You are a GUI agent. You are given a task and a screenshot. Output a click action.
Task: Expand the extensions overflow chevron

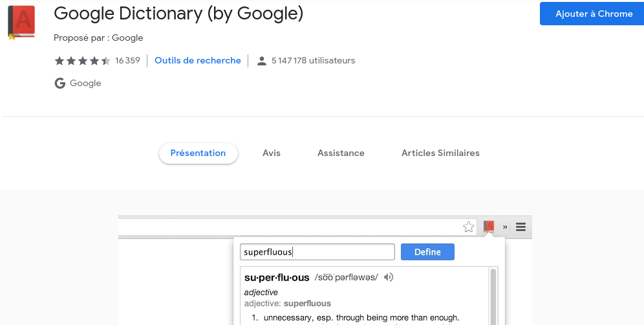pos(505,227)
